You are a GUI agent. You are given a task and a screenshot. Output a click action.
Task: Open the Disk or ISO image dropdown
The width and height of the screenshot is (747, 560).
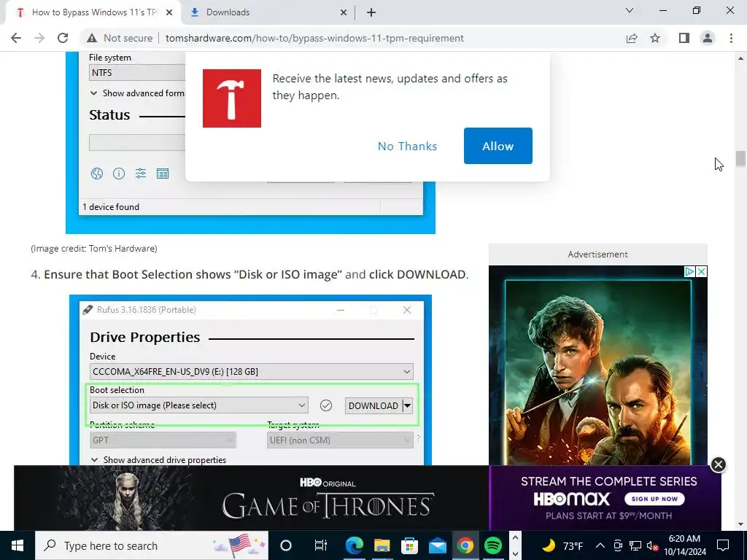click(x=198, y=405)
